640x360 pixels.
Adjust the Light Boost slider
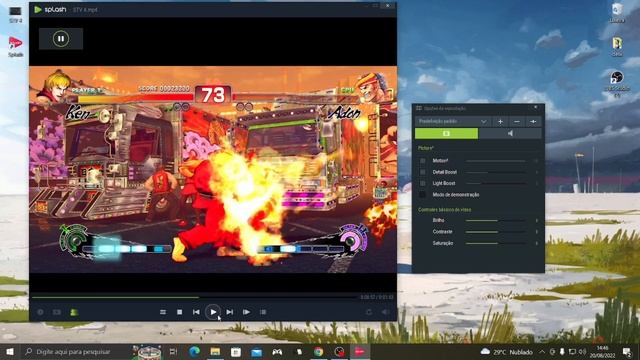click(496, 184)
